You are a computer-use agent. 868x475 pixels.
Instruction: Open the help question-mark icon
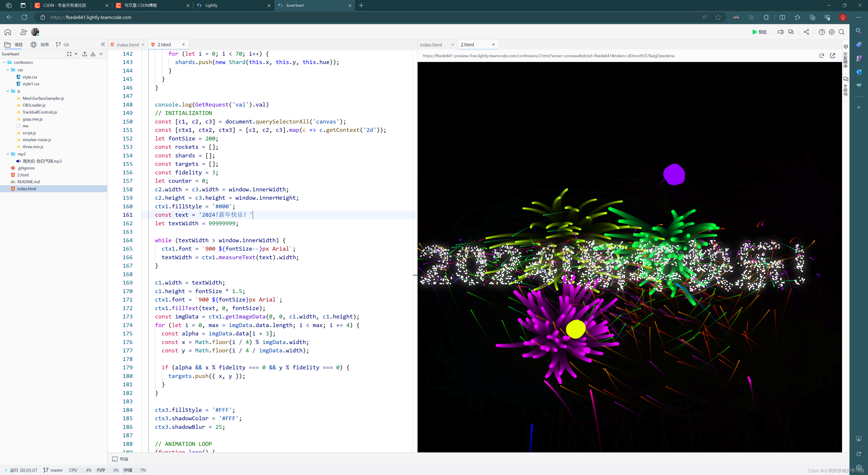pos(822,32)
